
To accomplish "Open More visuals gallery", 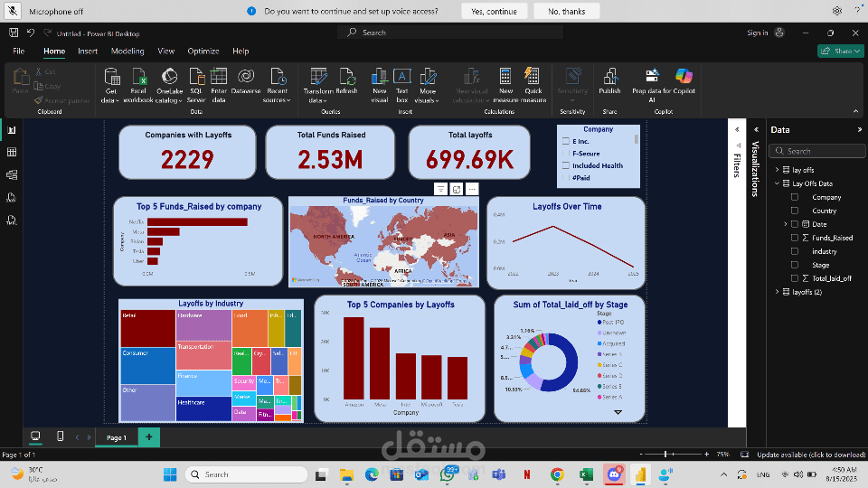I will pyautogui.click(x=428, y=85).
